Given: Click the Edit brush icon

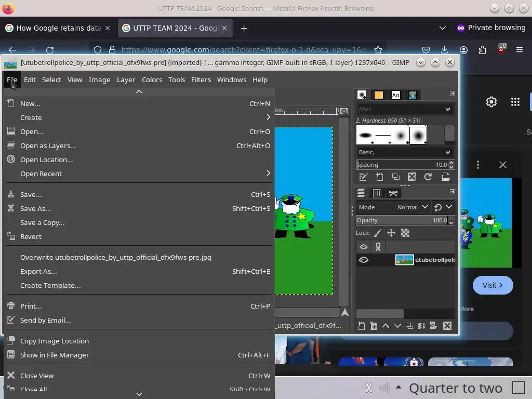Looking at the screenshot, I should tap(363, 177).
